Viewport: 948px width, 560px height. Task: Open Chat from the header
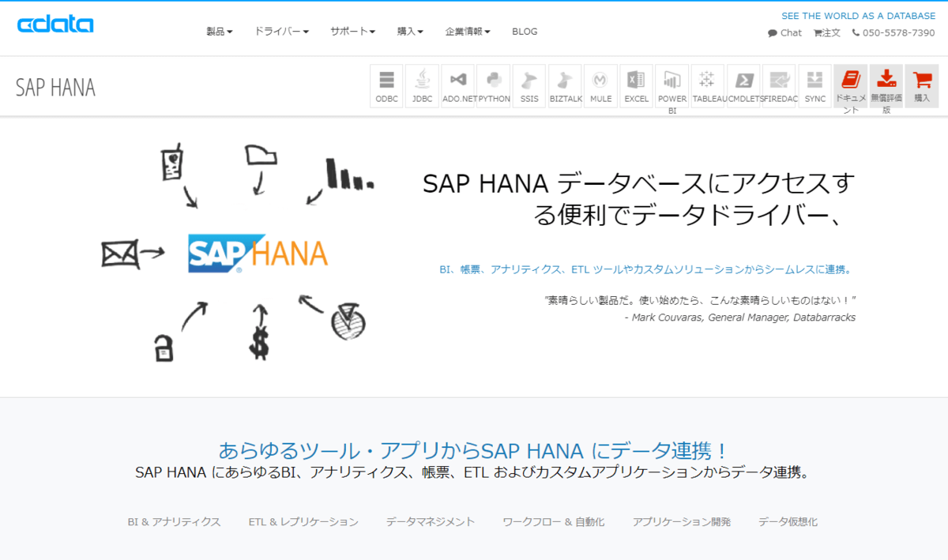pos(784,33)
